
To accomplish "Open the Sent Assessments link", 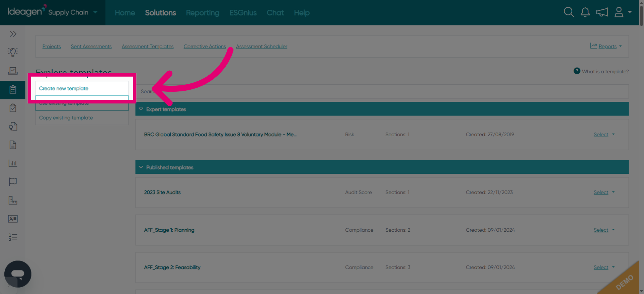I will point(91,47).
